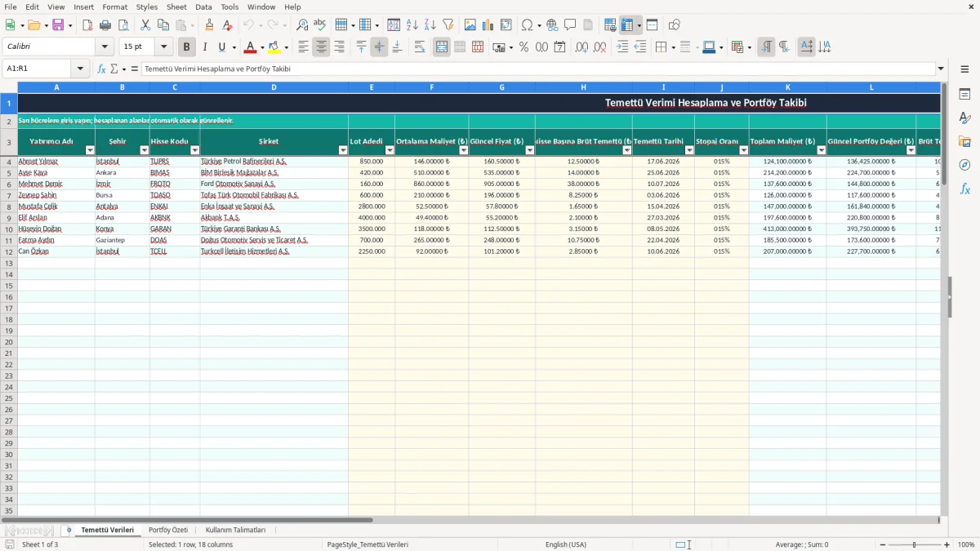Click English (USA) language in status bar

point(566,544)
